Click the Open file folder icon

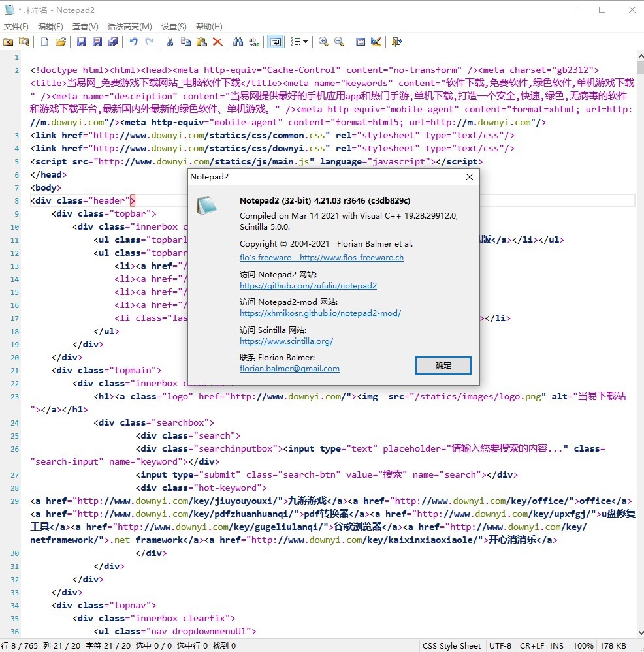(60, 42)
